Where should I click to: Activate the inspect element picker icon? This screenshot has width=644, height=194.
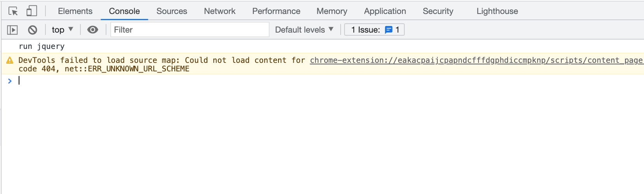coord(13,11)
